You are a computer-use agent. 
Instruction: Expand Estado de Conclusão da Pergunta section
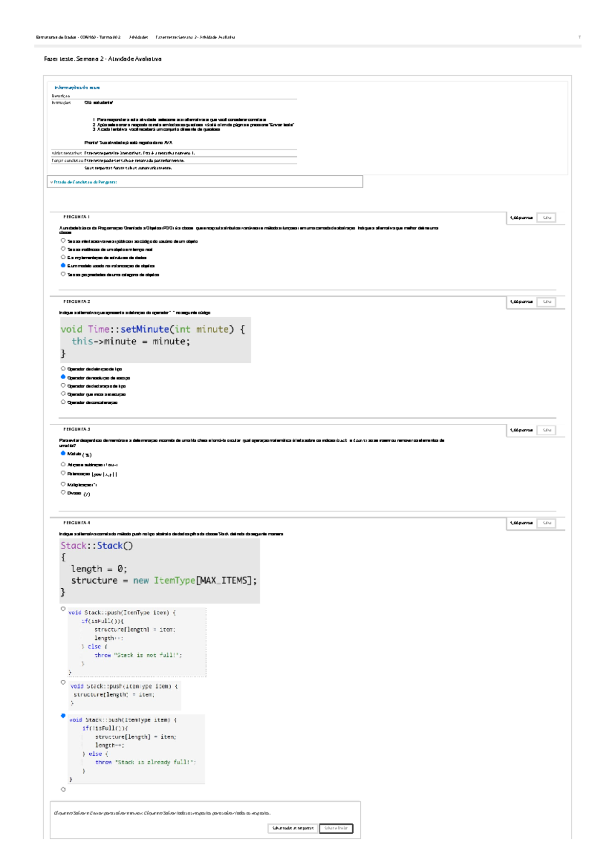[84, 182]
